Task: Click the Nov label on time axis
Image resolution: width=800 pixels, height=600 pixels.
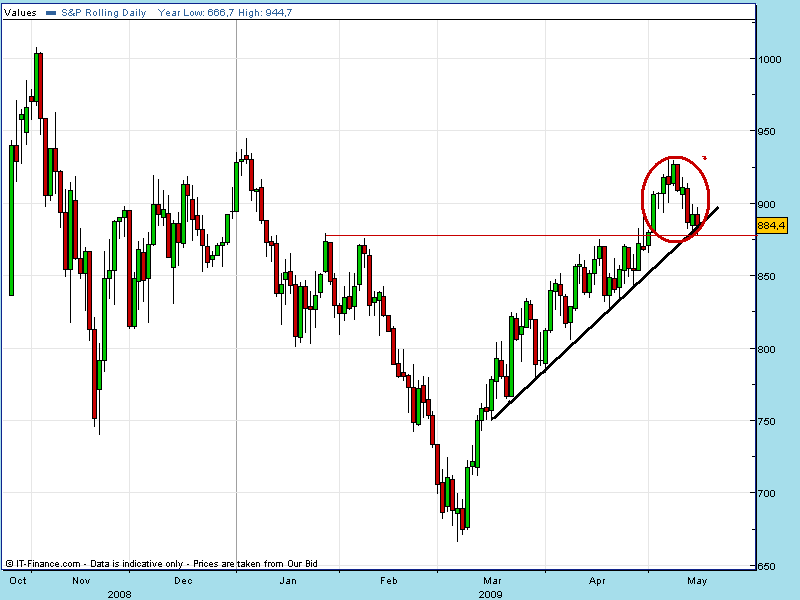Action: [x=81, y=581]
